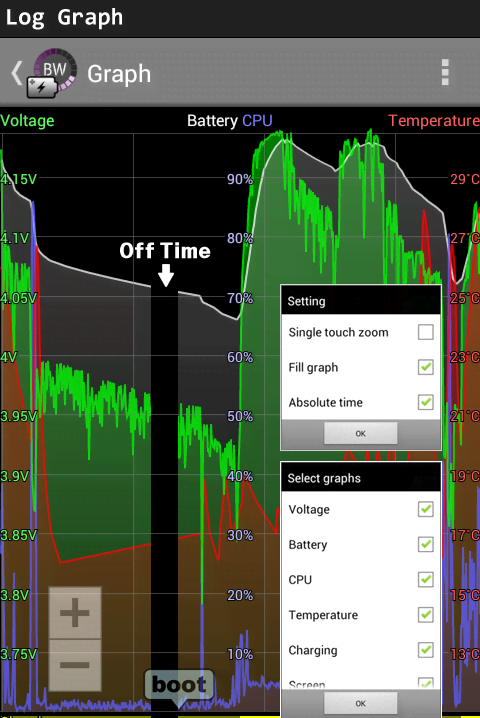Select the Single touch zoom row label
Viewport: 480px width, 718px height.
(338, 332)
